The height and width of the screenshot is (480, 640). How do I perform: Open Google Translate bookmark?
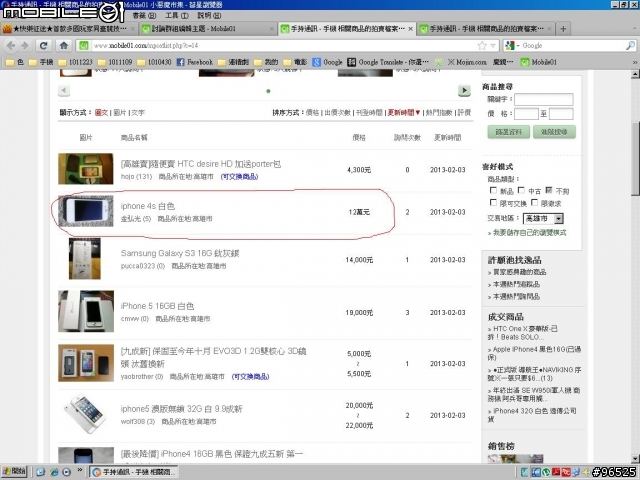[388, 62]
